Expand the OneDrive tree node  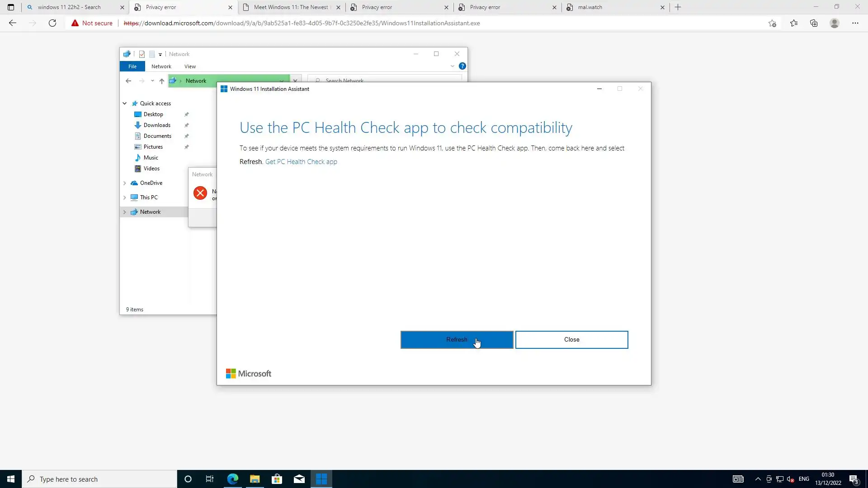coord(125,183)
